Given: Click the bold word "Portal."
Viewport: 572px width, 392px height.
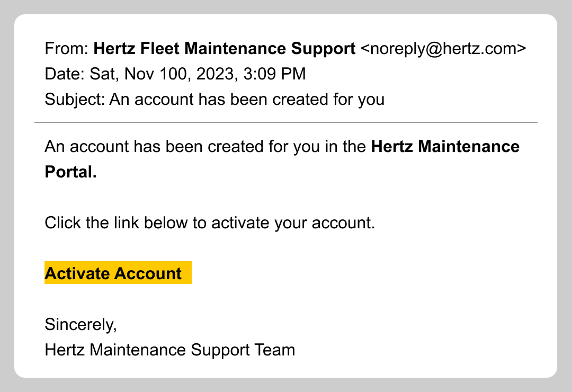Looking at the screenshot, I should [71, 172].
